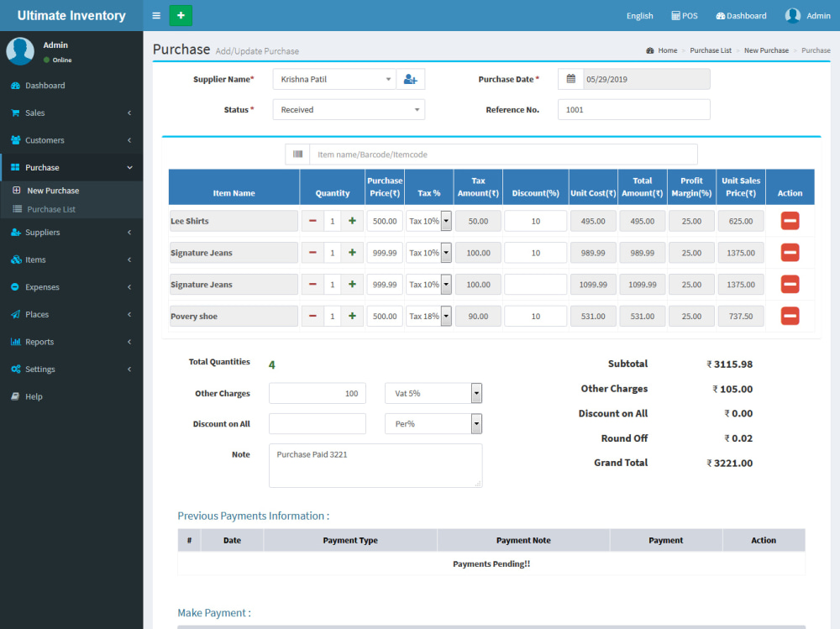Open Dashboard in the sidebar
The width and height of the screenshot is (840, 629).
tap(71, 85)
